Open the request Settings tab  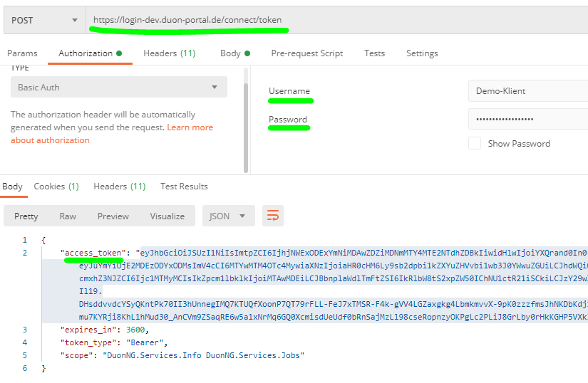point(422,53)
